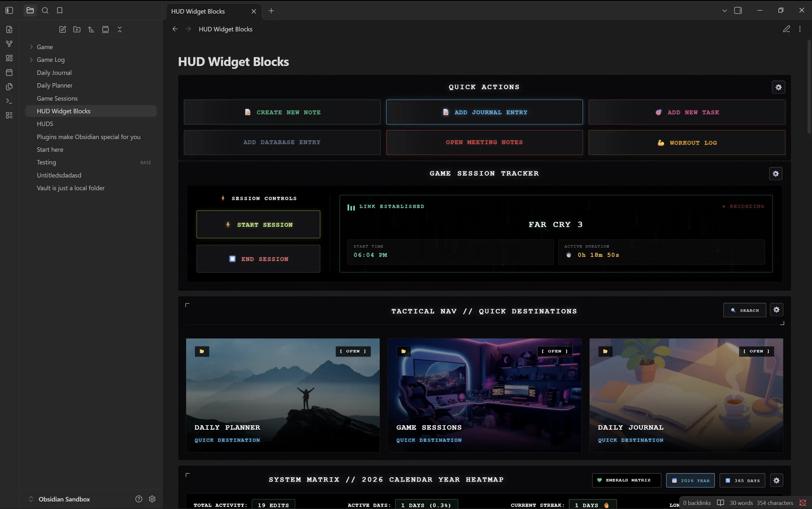Screen dimensions: 812x509
Task: Open Tactical Nav settings gear
Action: pyautogui.click(x=777, y=310)
